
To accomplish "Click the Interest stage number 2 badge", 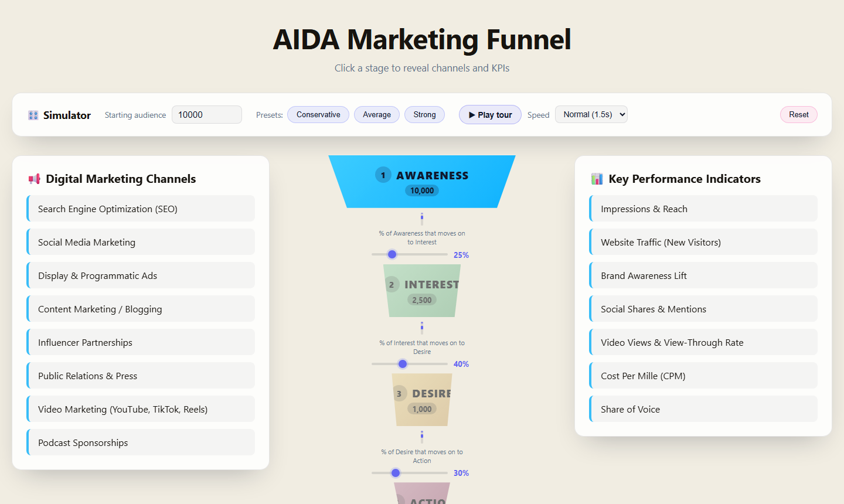I will [x=392, y=284].
